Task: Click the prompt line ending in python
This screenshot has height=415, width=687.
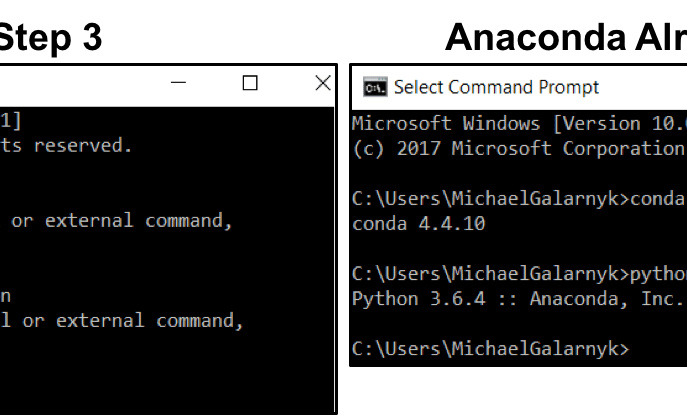Action: 519,274
